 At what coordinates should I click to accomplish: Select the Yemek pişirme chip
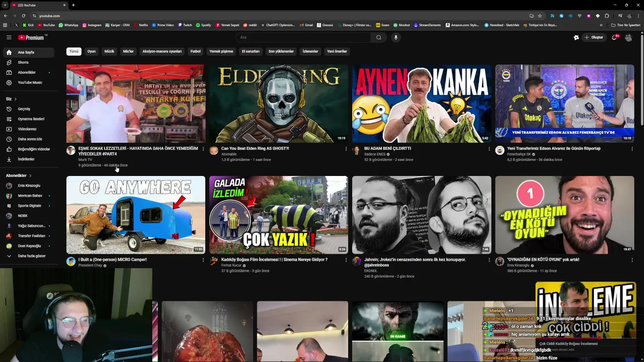tap(221, 51)
